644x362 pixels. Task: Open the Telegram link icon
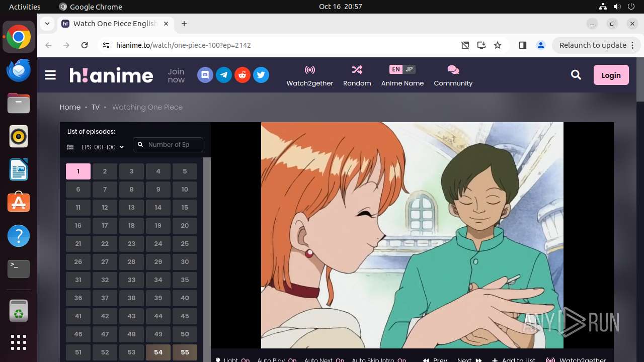coord(224,75)
